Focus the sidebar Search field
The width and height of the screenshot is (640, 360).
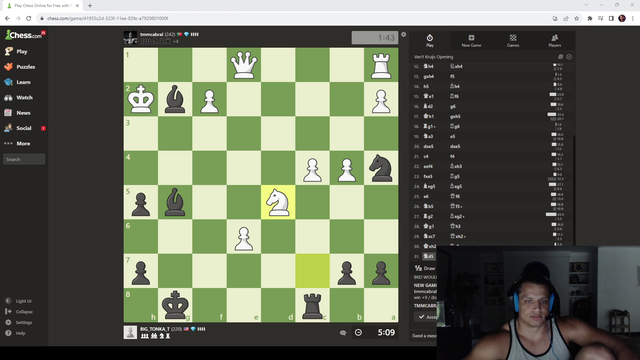pos(24,159)
